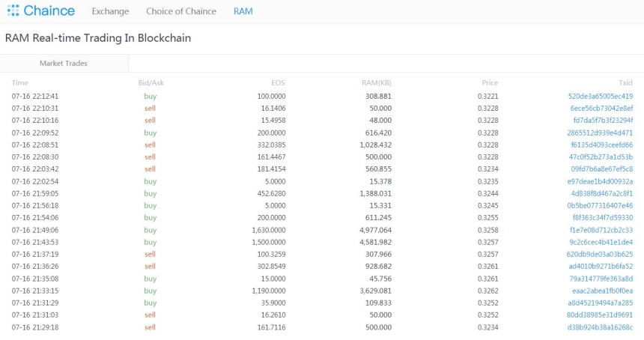Click RAM value 308.881

pos(378,96)
